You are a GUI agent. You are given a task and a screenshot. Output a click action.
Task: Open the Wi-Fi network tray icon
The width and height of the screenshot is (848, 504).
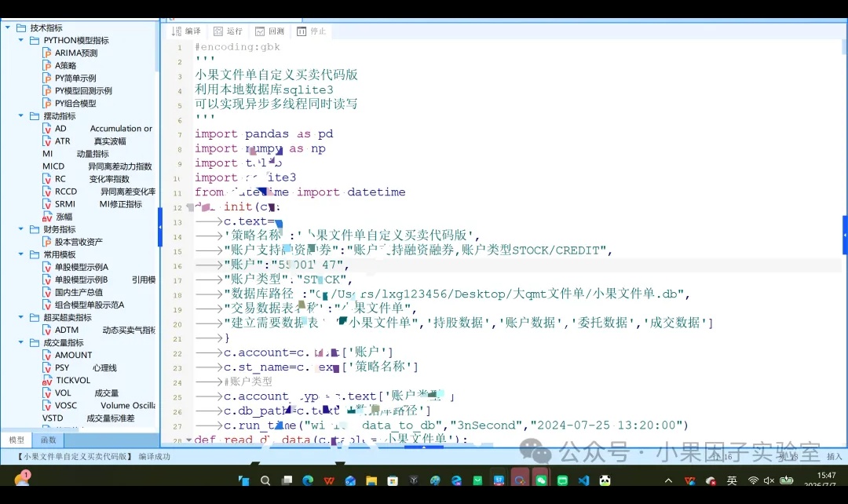coord(753,480)
